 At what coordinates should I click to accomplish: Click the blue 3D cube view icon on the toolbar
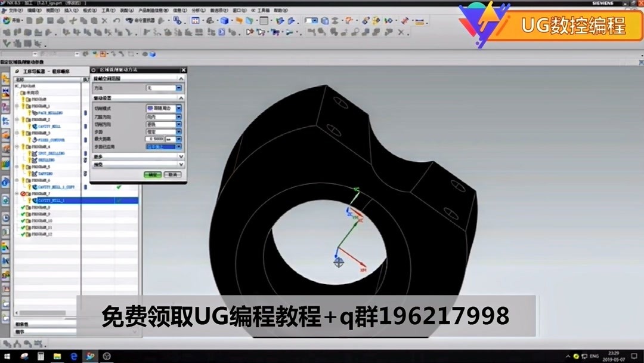(224, 21)
